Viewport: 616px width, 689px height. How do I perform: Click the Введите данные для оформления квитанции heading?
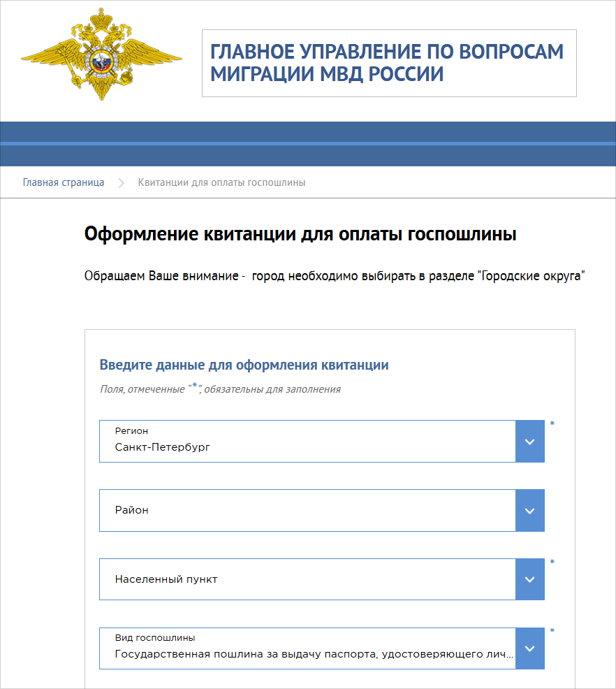[x=244, y=365]
